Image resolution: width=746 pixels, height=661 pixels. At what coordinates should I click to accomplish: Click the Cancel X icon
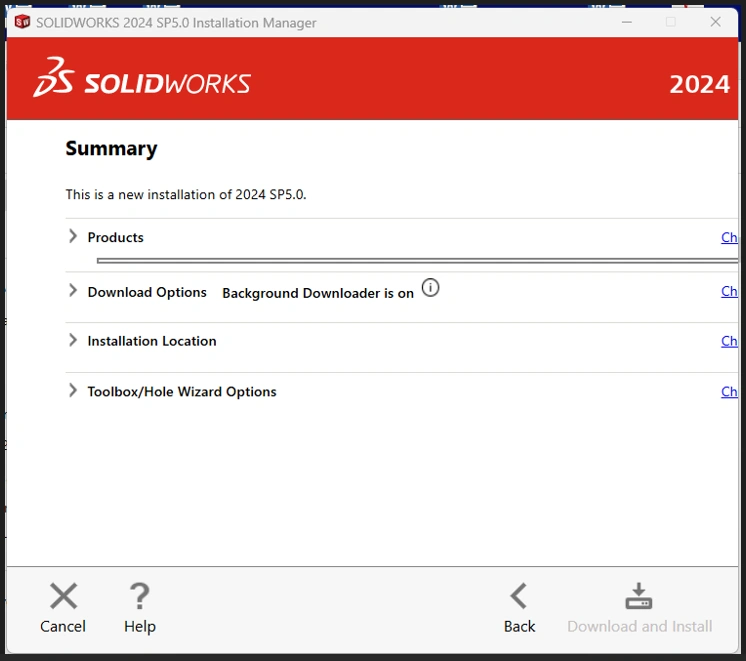[63, 596]
